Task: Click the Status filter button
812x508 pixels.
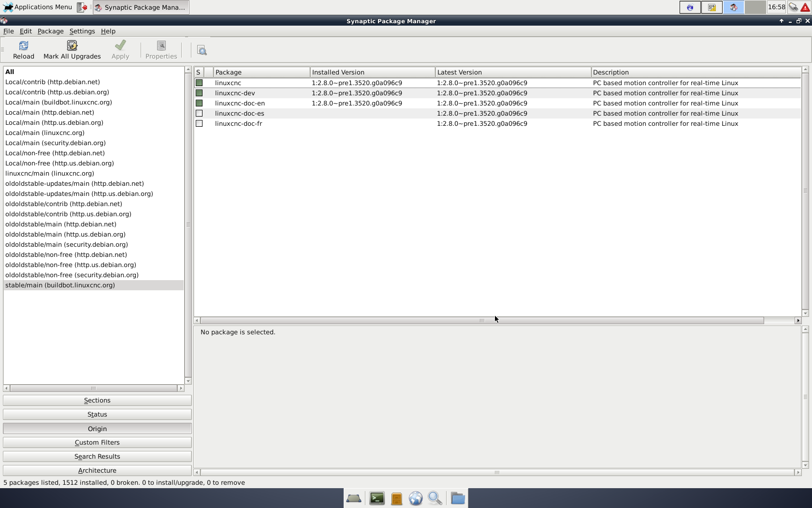Action: pos(97,414)
